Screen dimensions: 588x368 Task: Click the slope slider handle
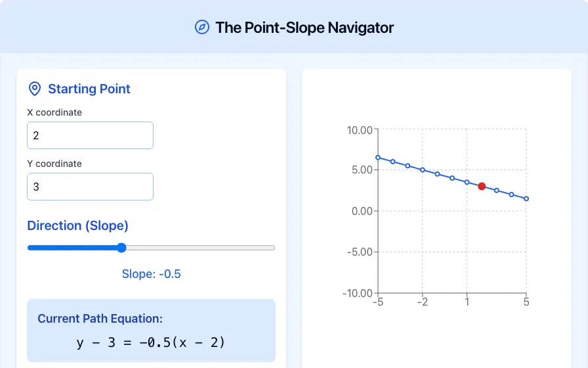(x=121, y=248)
